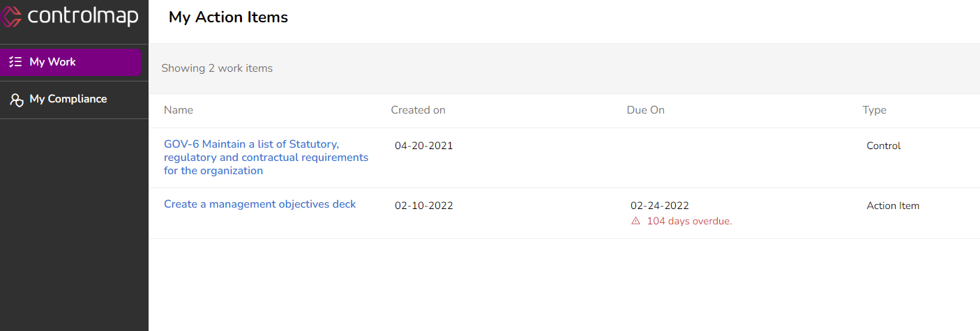Click the My Work checklist icon
This screenshot has height=331, width=980.
coord(16,62)
